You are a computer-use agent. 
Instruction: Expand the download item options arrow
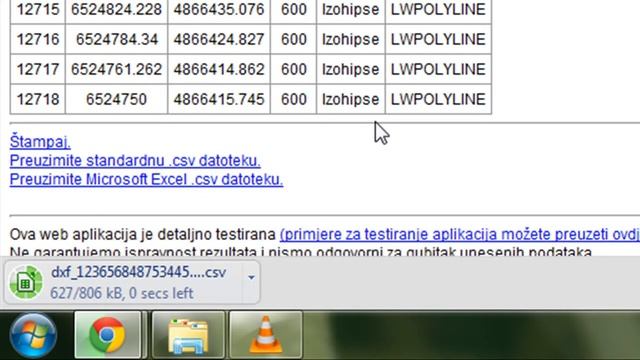(x=251, y=278)
